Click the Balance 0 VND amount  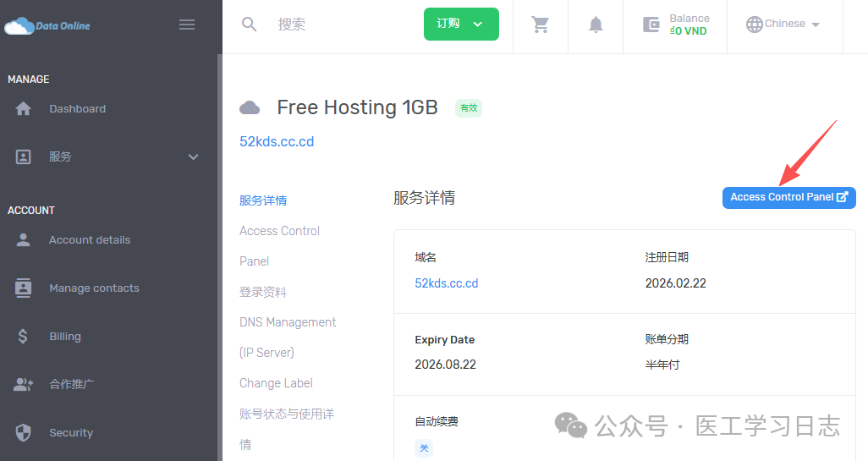pos(688,31)
